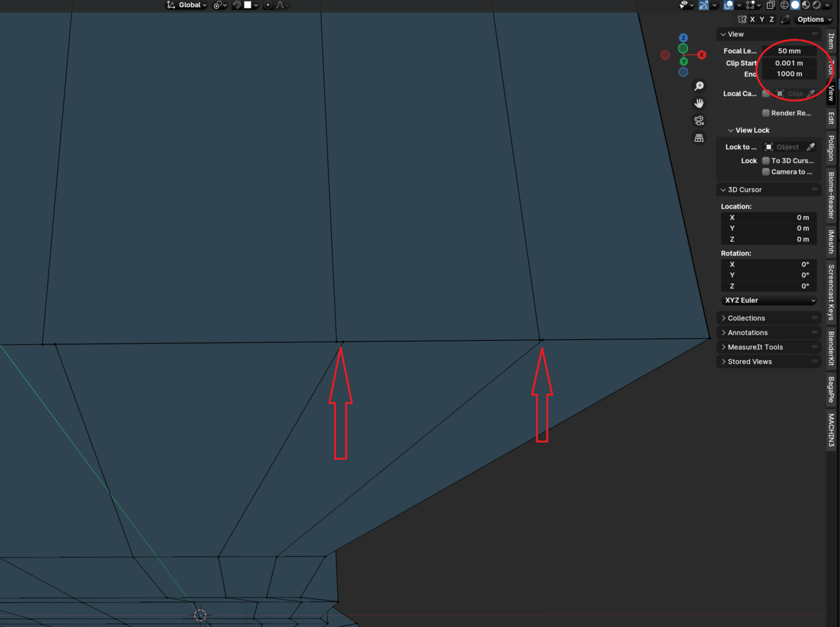Switch to the Item sidebar tab
The width and height of the screenshot is (840, 627).
tap(831, 41)
